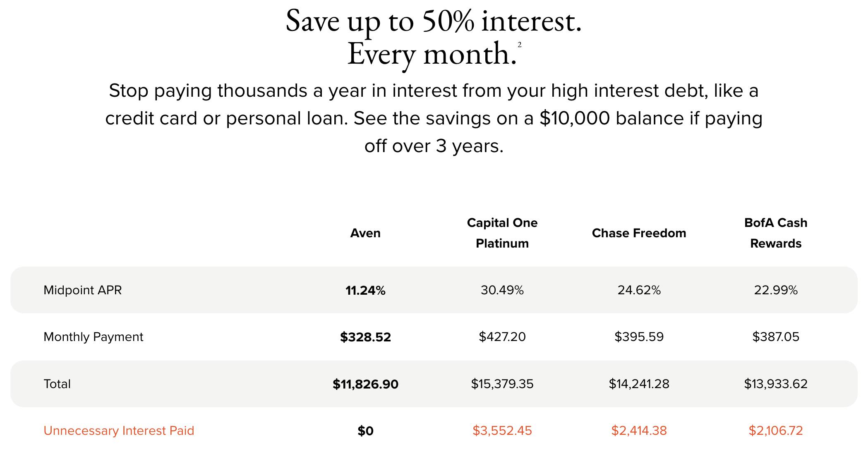Click the Monthly Payment row label
The width and height of the screenshot is (868, 453).
click(x=93, y=337)
